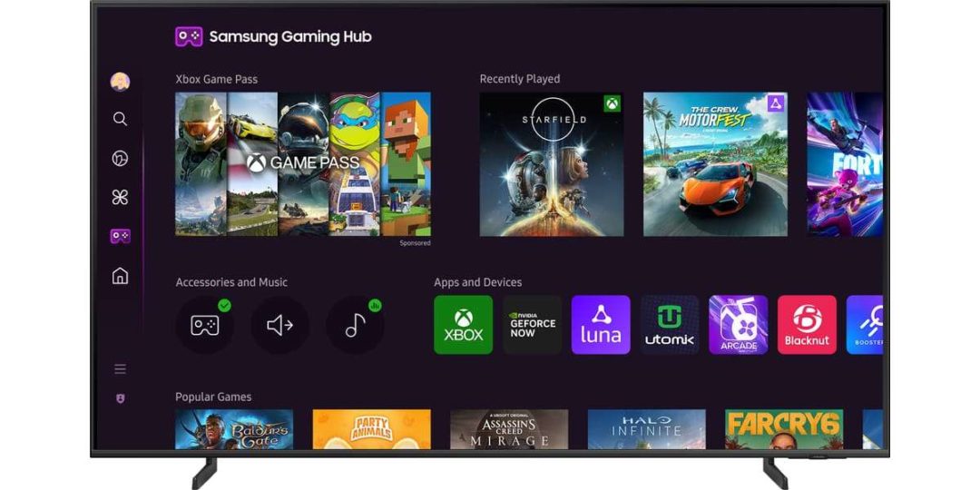This screenshot has width=980, height=490.
Task: Open Far Cry 6 game tile
Action: [784, 429]
